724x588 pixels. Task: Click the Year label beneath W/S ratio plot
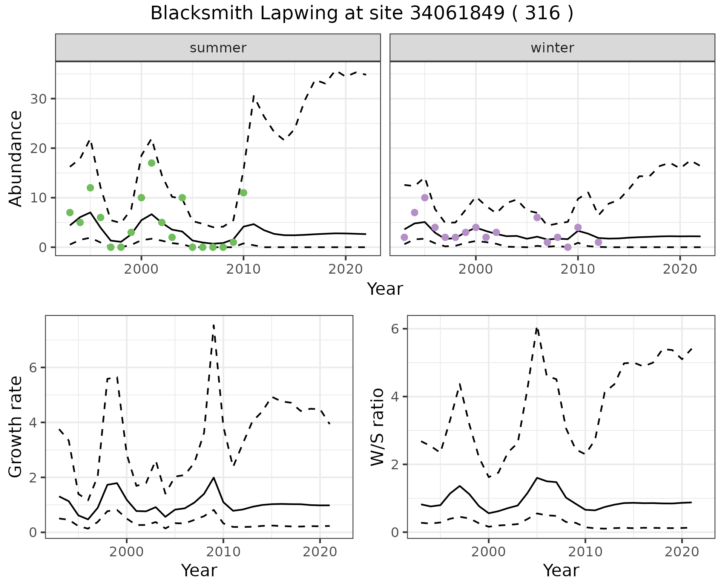click(x=561, y=570)
